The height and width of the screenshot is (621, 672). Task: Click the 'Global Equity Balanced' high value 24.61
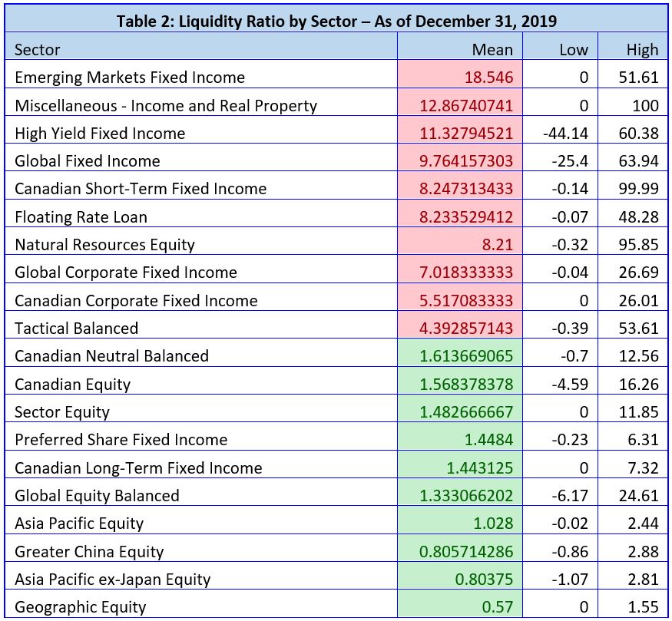click(x=638, y=496)
